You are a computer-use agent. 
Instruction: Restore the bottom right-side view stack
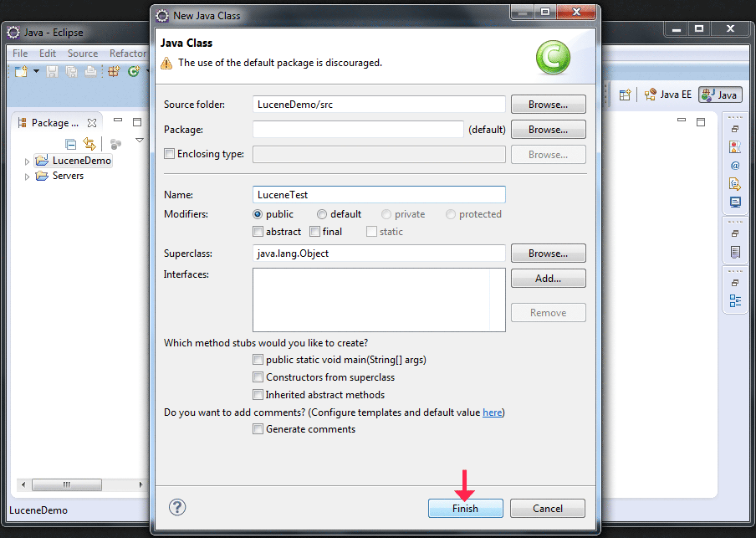(x=735, y=283)
